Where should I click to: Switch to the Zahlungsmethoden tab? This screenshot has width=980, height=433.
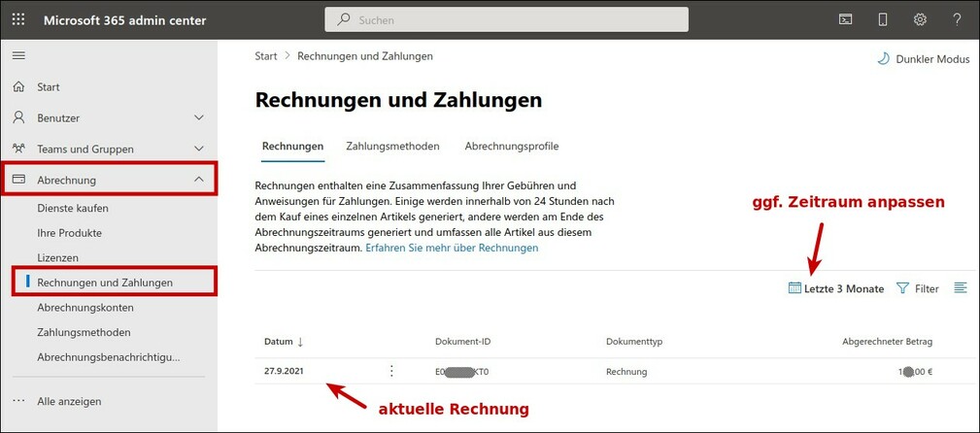click(x=392, y=147)
